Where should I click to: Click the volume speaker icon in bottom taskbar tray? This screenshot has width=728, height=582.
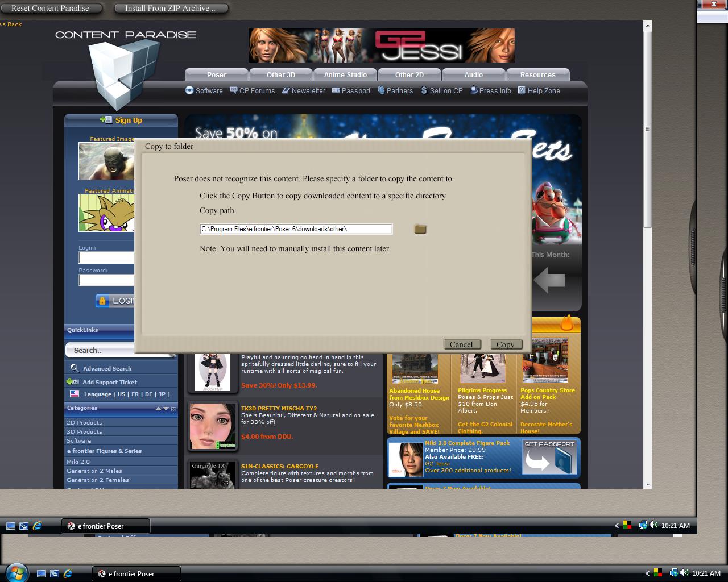coord(685,573)
